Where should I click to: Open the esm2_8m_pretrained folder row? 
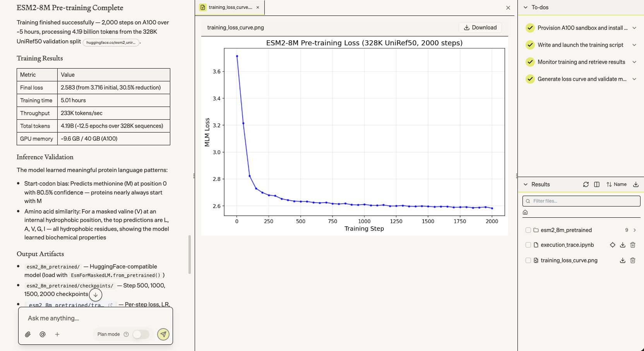pos(581,230)
